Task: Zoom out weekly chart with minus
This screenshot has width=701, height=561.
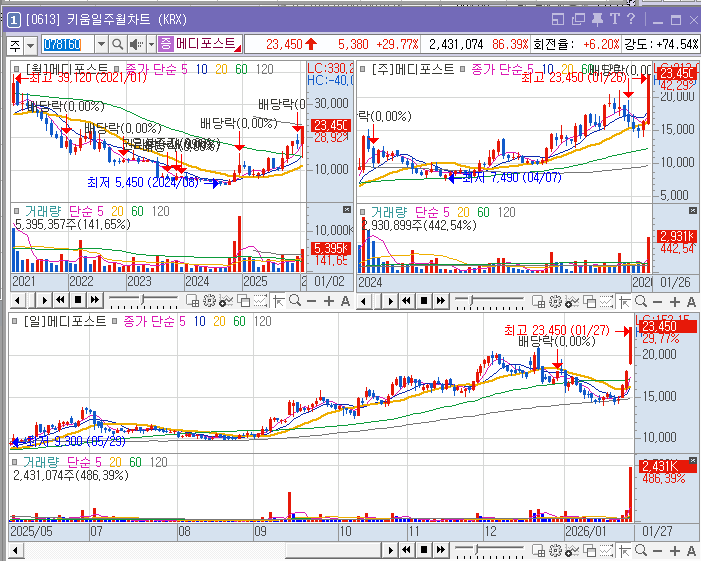Action: point(658,302)
